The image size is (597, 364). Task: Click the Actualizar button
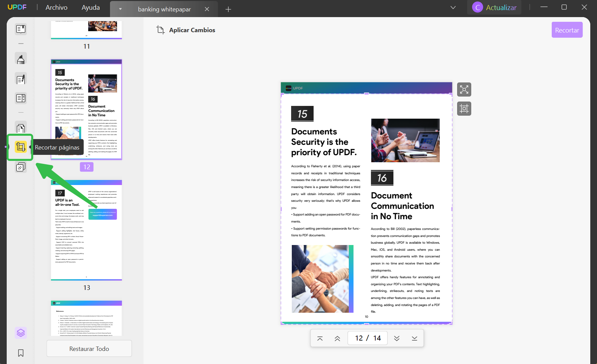(x=494, y=7)
